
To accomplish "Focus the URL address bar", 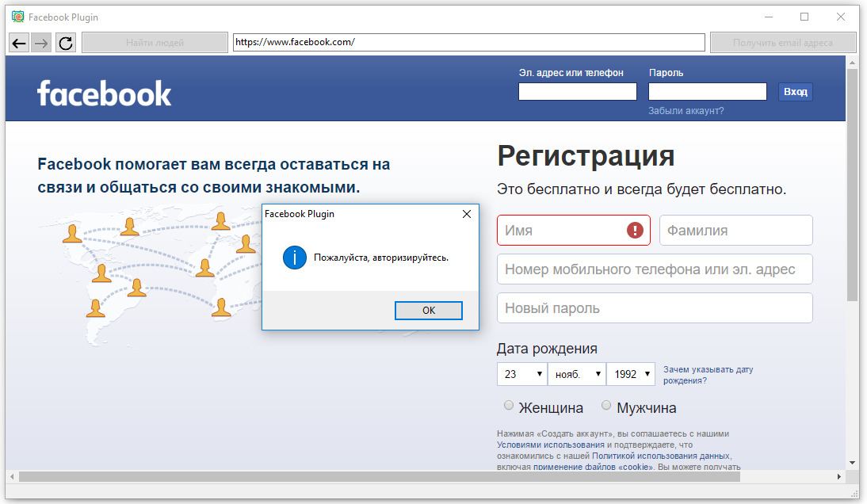I will pos(469,42).
